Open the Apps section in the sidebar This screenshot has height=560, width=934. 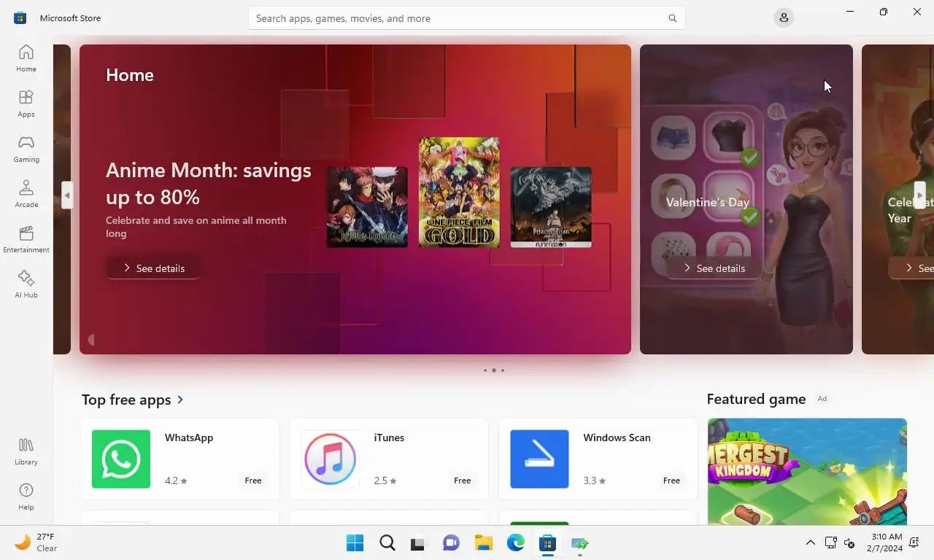click(x=26, y=104)
